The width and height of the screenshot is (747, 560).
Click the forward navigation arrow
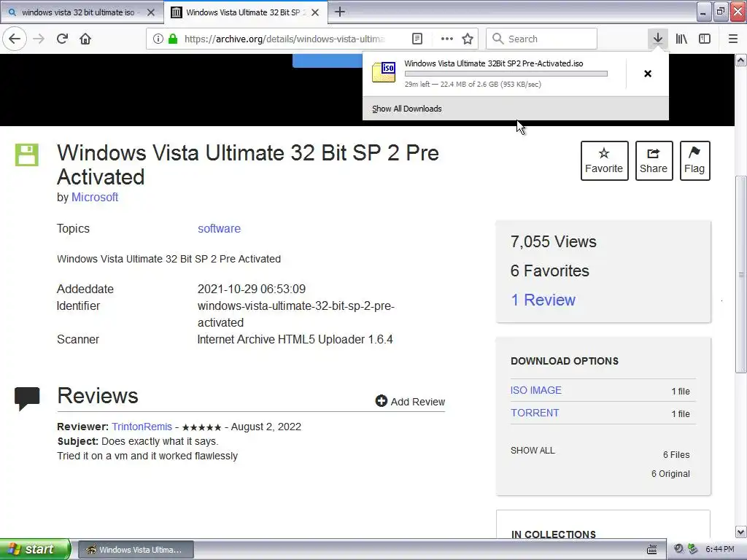(x=39, y=39)
